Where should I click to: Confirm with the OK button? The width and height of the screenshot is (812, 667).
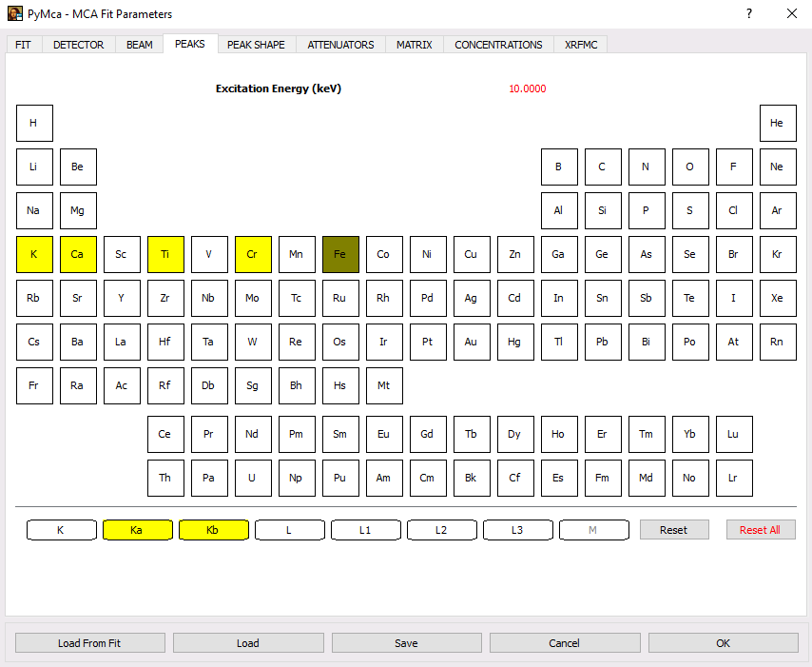click(723, 643)
